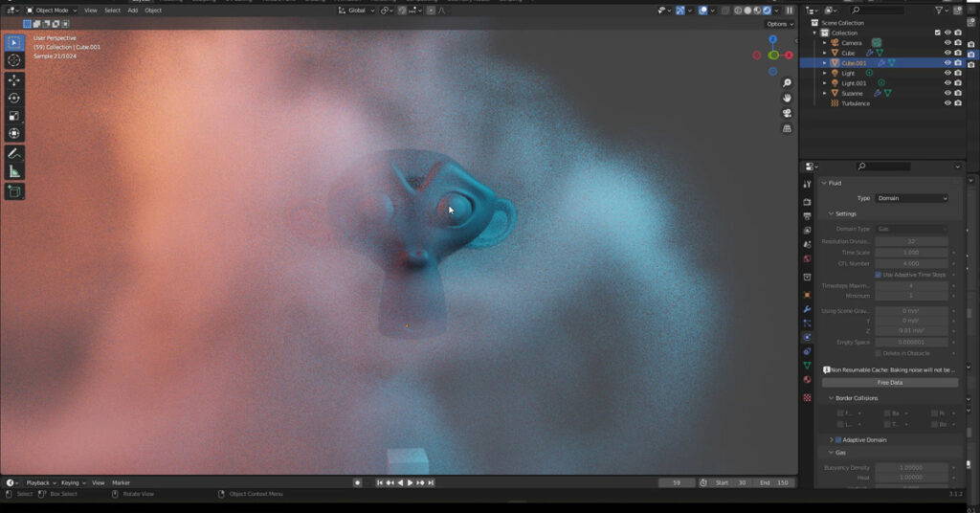Open the Add menu
This screenshot has width=980, height=513.
tap(132, 11)
